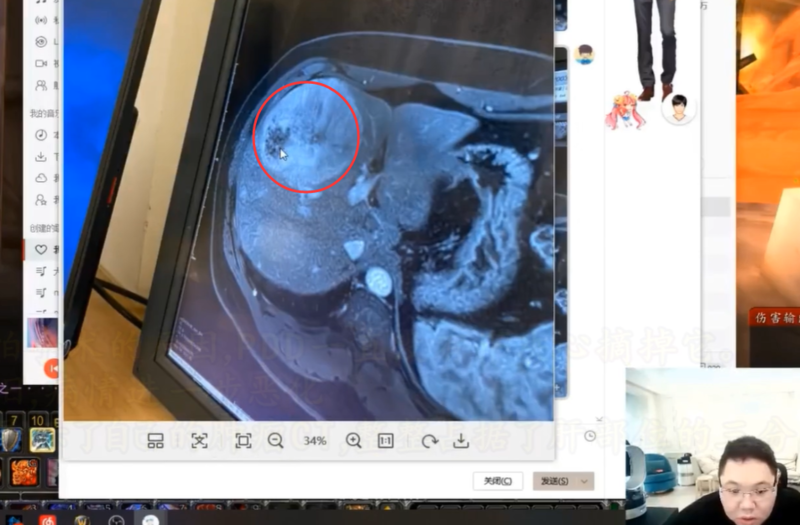Open the dropdown arrow beside 发送(S)

(584, 481)
